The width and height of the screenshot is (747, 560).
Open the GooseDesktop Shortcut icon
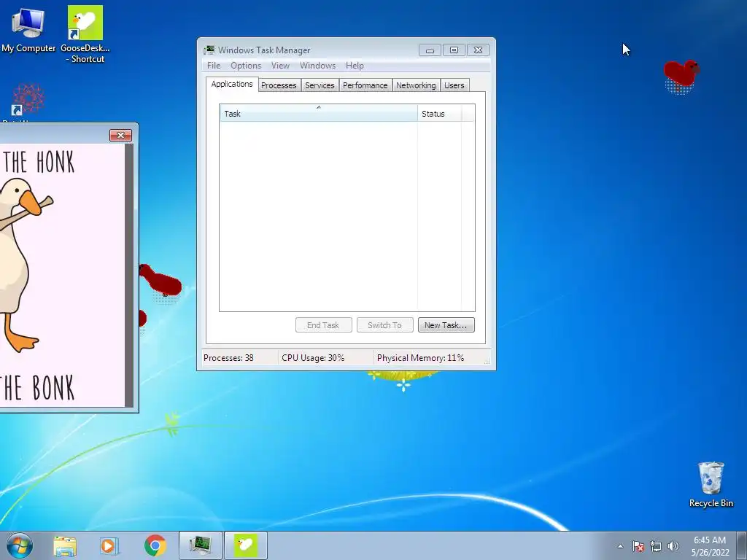click(85, 34)
